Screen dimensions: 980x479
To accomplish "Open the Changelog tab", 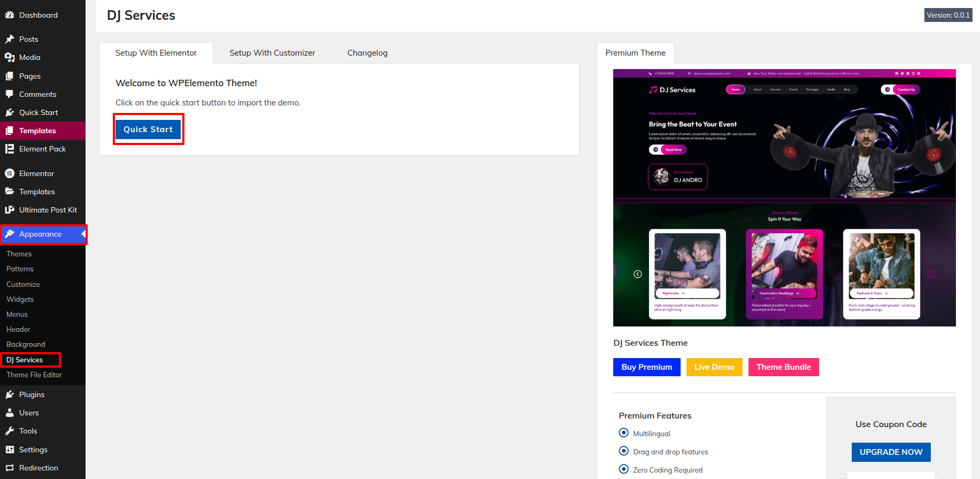I will click(367, 53).
